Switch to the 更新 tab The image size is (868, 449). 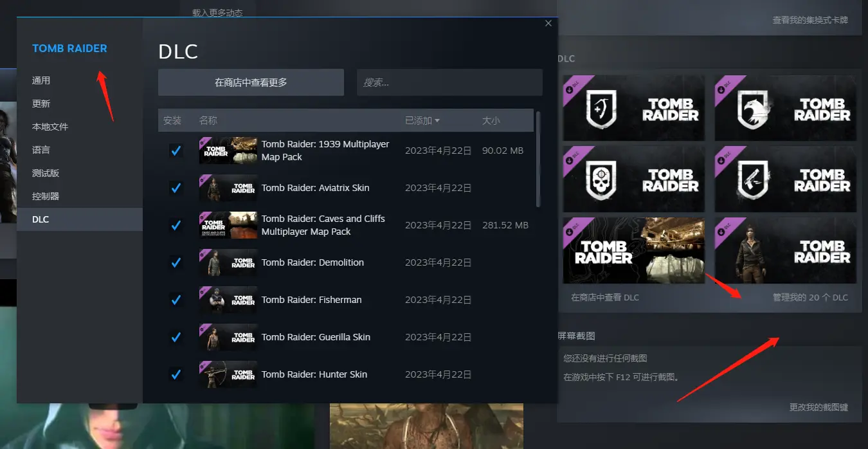41,104
